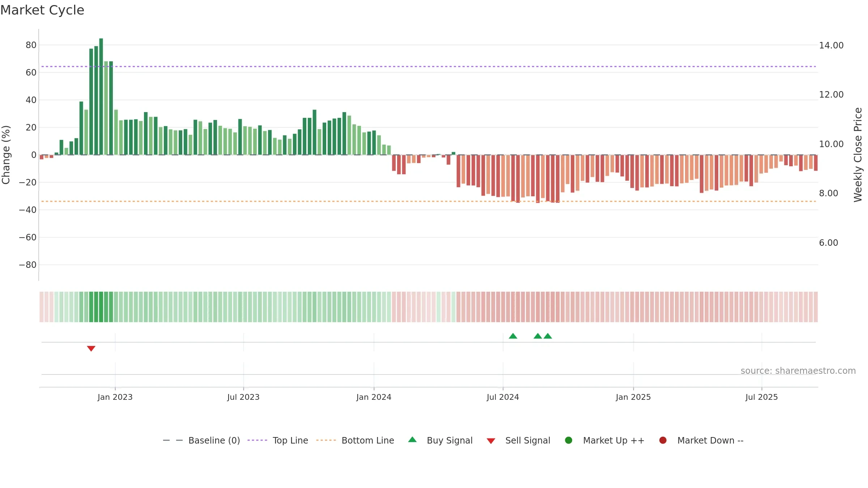This screenshot has width=868, height=488.
Task: Click the Market Down -- legend label
Action: [x=710, y=440]
